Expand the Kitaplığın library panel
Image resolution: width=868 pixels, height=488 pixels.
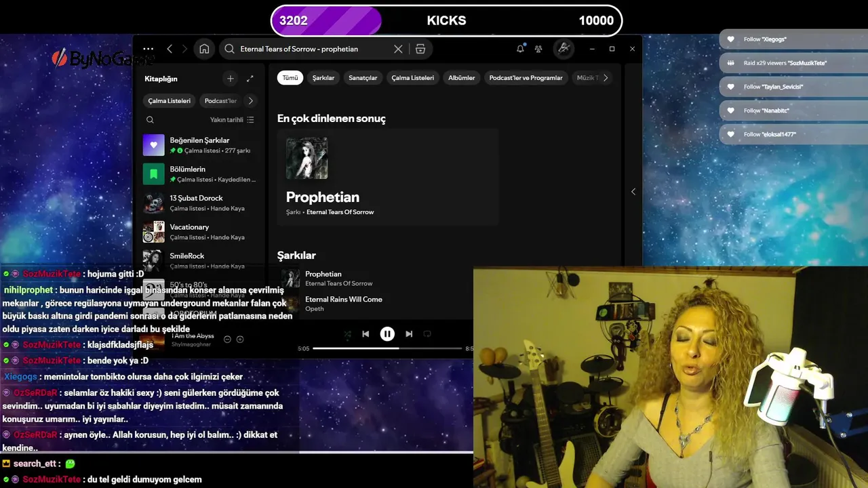tap(250, 79)
